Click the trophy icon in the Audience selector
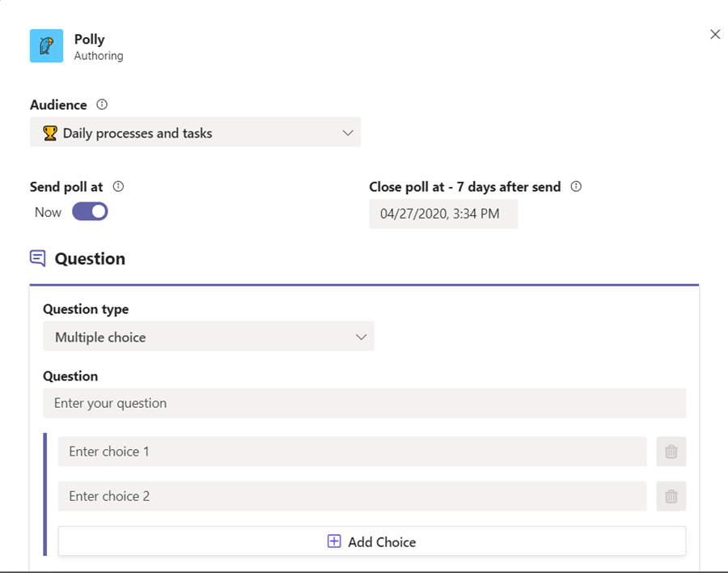Screen dimensions: 728x573 pyautogui.click(x=49, y=132)
